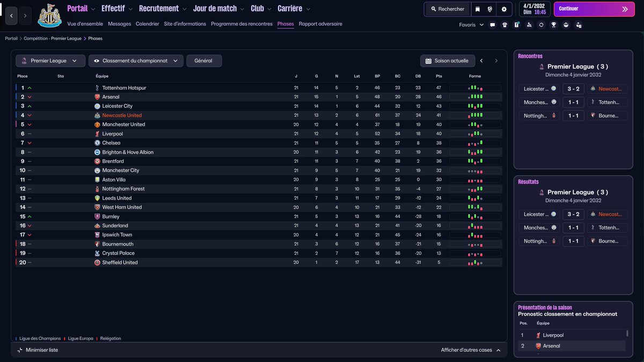Click the Minimiser liste collapse icon
The width and height of the screenshot is (644, 362).
coord(20,350)
